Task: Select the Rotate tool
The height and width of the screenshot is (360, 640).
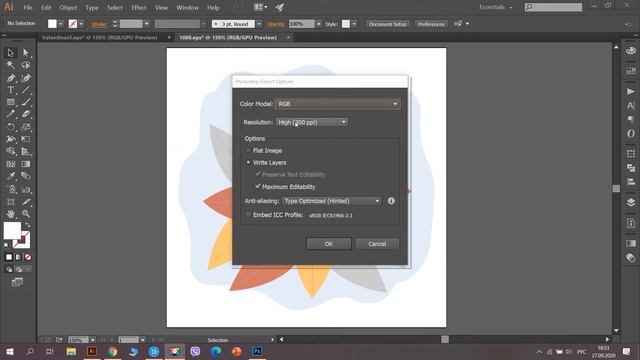Action: tap(11, 127)
